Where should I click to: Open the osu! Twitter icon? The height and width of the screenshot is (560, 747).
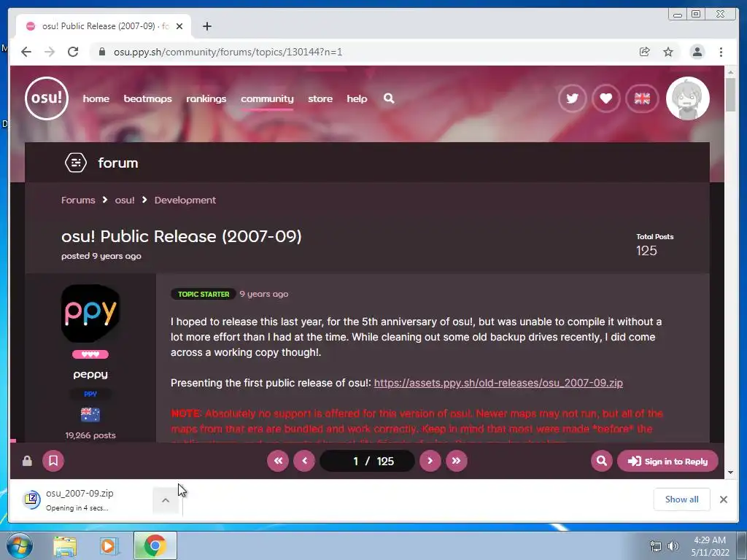pos(572,98)
